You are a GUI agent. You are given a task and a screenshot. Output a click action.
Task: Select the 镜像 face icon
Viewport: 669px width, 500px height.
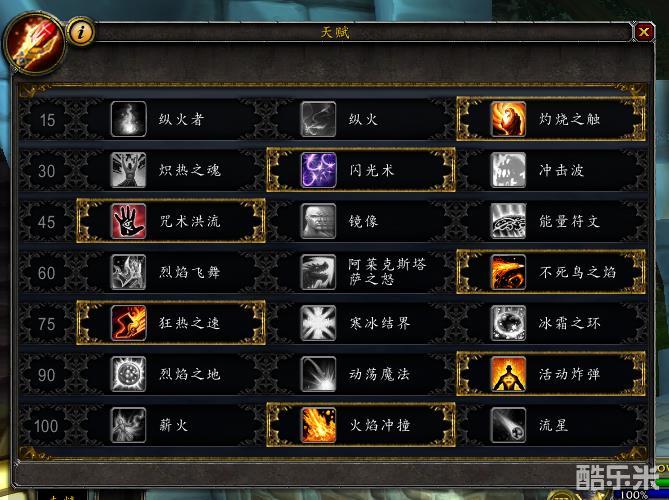(x=318, y=221)
